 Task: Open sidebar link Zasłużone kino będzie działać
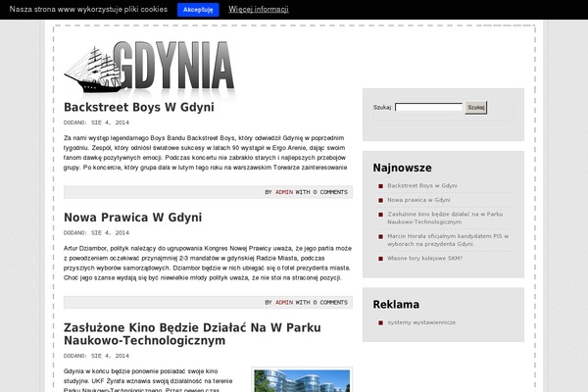click(x=445, y=218)
